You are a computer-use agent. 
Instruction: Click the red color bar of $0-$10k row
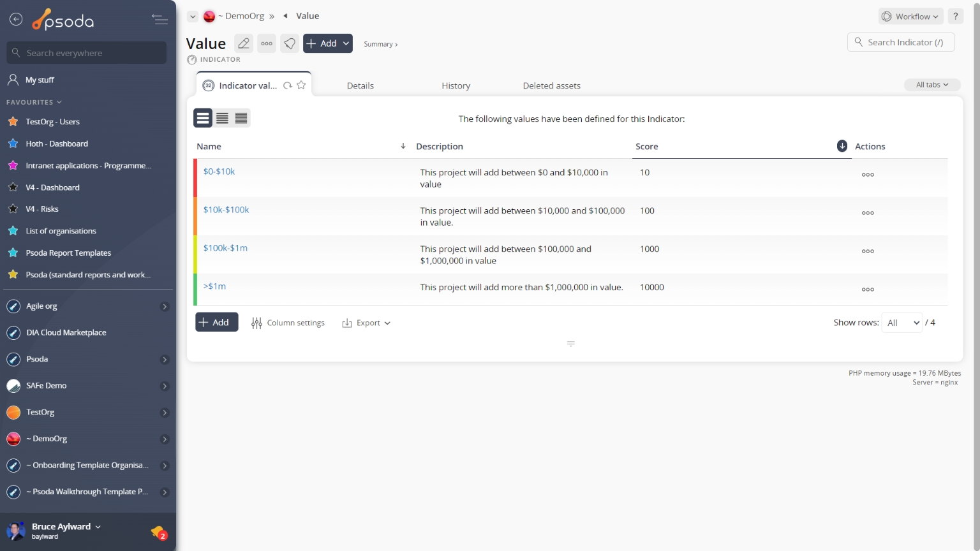click(195, 178)
